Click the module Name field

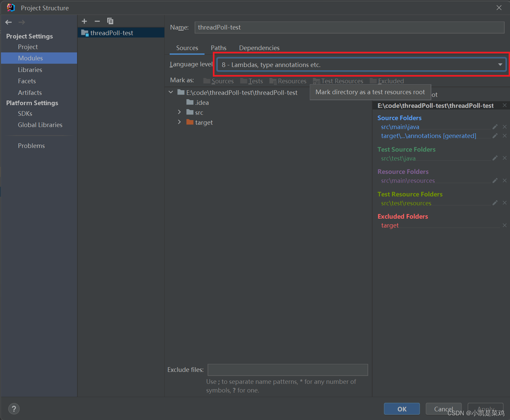[x=349, y=27]
